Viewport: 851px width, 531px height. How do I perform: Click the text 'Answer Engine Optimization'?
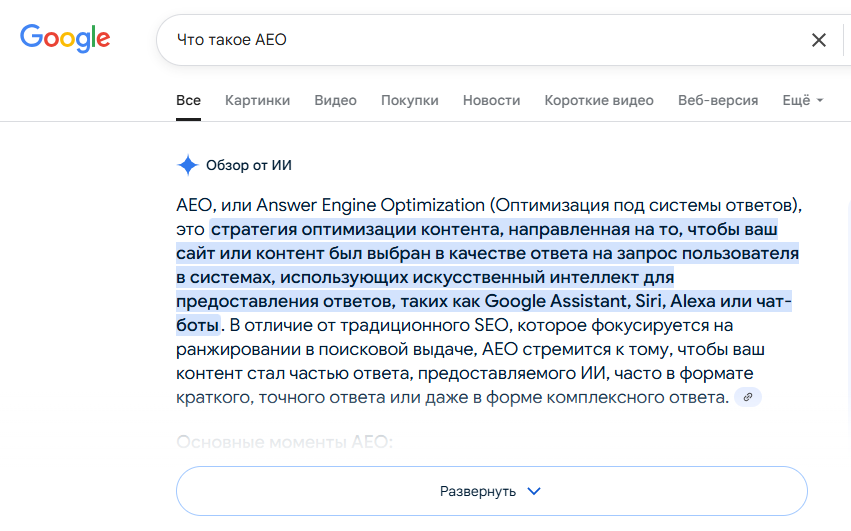(x=370, y=205)
